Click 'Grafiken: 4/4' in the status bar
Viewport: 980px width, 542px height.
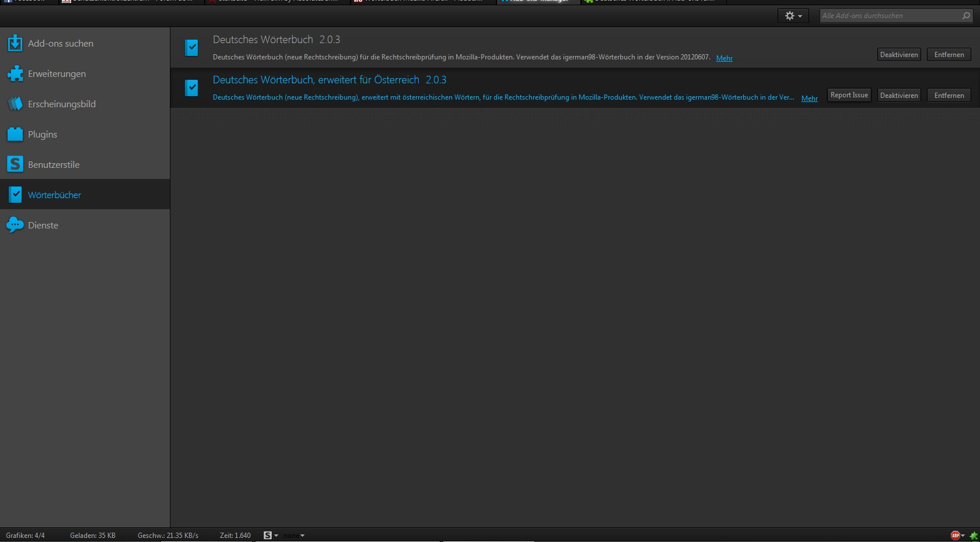coord(25,536)
